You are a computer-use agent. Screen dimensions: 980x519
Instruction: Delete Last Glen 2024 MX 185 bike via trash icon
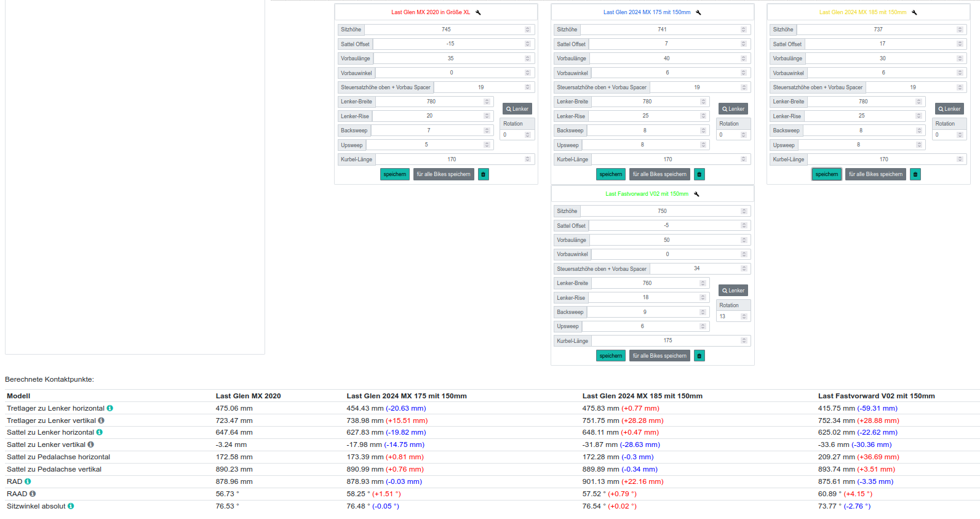coord(915,174)
